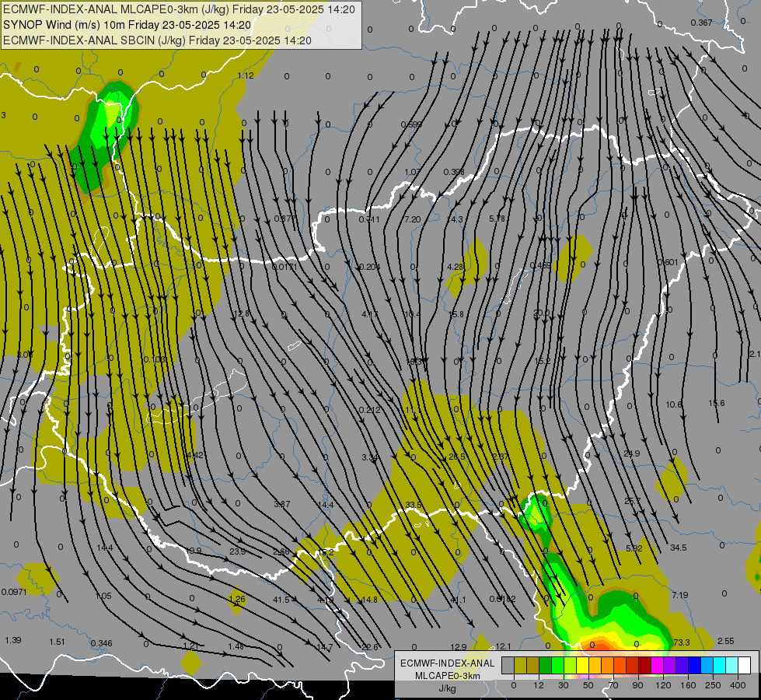Image resolution: width=761 pixels, height=700 pixels.
Task: Click the map value 41.5
Action: click(281, 600)
